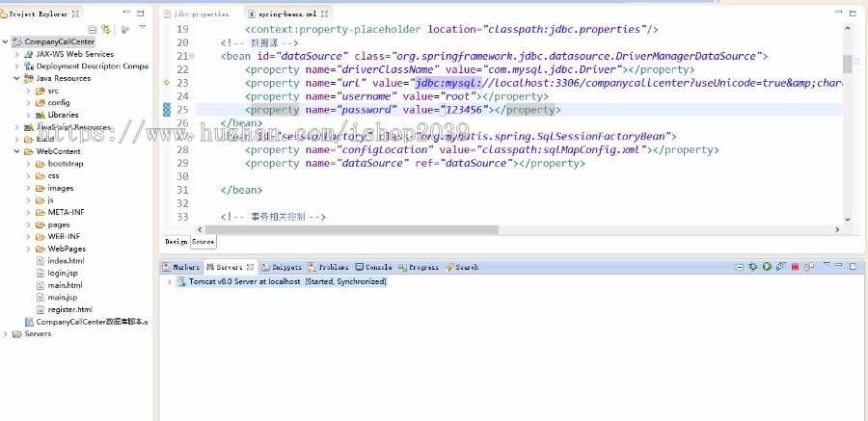Publish to the server icon
This screenshot has height=421, width=868.
809,267
